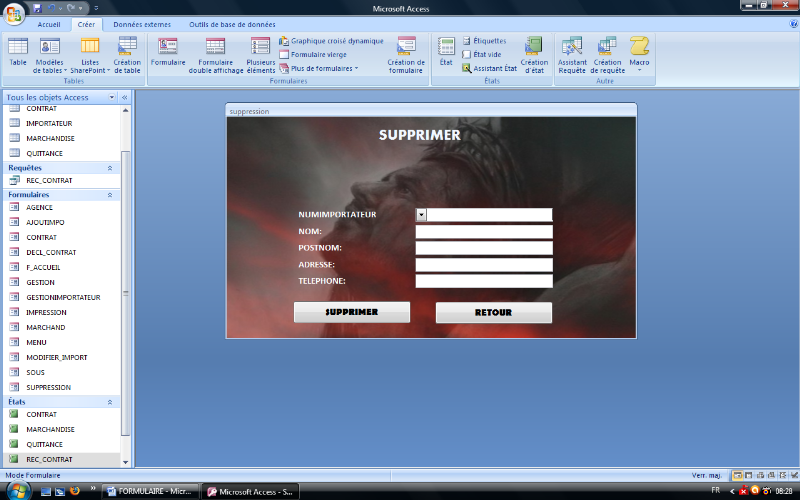800x500 pixels.
Task: Open Modèles de tables menu
Action: point(49,55)
